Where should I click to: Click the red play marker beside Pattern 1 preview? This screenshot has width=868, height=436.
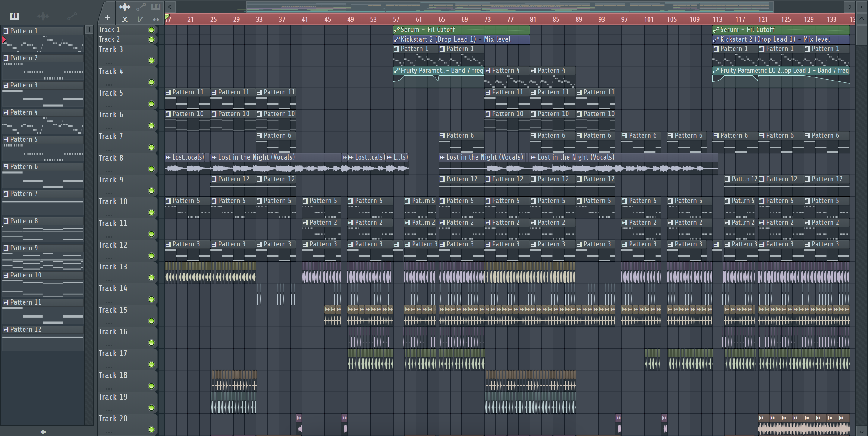[4, 40]
